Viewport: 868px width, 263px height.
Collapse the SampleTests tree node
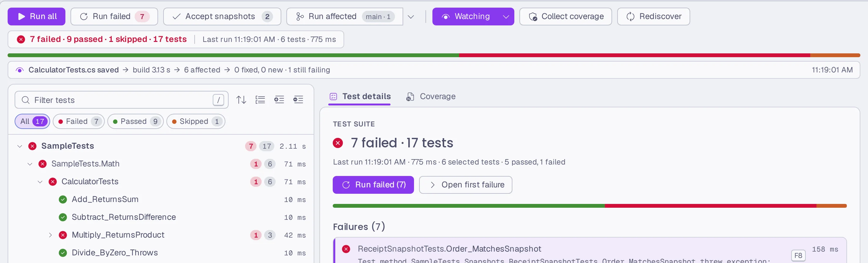click(x=20, y=146)
